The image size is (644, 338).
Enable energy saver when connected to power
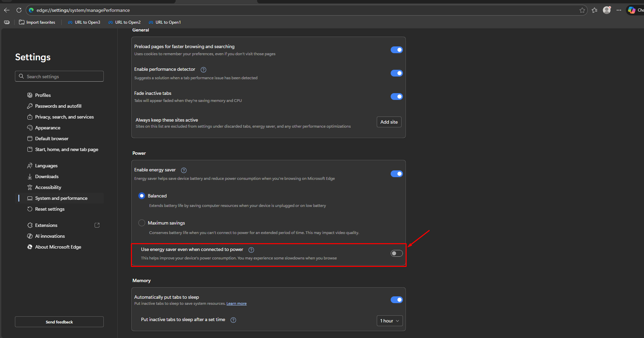tap(396, 253)
